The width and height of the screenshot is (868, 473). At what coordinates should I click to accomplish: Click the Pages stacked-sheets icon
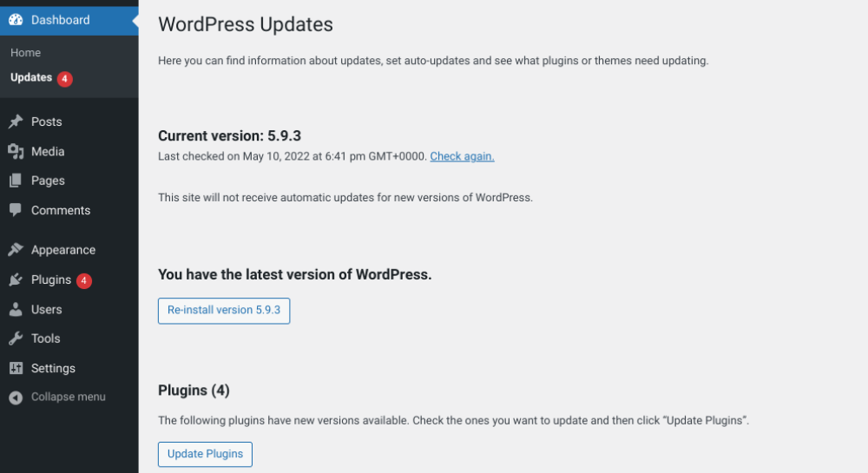tap(16, 181)
